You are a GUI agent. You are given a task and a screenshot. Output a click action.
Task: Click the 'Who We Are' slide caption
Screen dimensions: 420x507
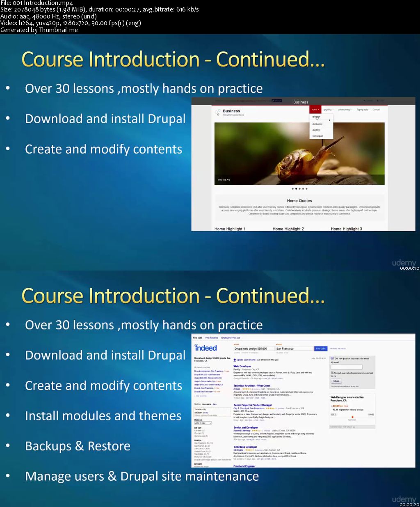tap(224, 180)
